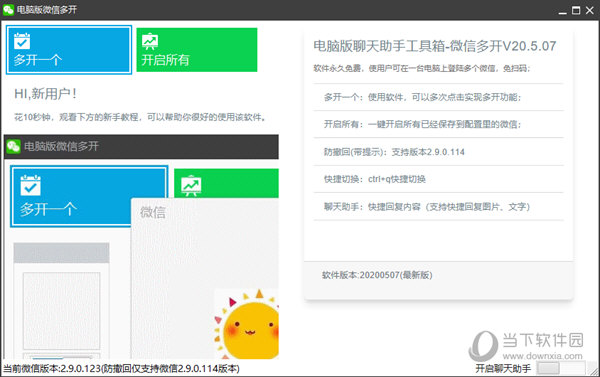Click the 开启所有: 一键开启 description row
The height and width of the screenshot is (377, 600).
(438, 124)
